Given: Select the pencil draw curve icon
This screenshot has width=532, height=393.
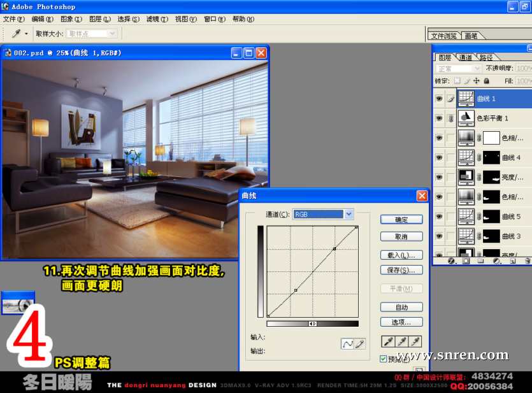Looking at the screenshot, I should (359, 344).
